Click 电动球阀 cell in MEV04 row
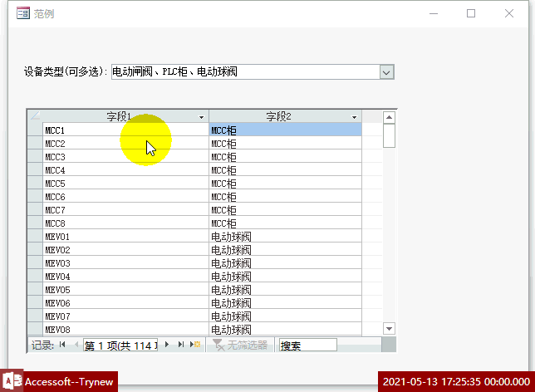The width and height of the screenshot is (535, 392). pos(285,277)
